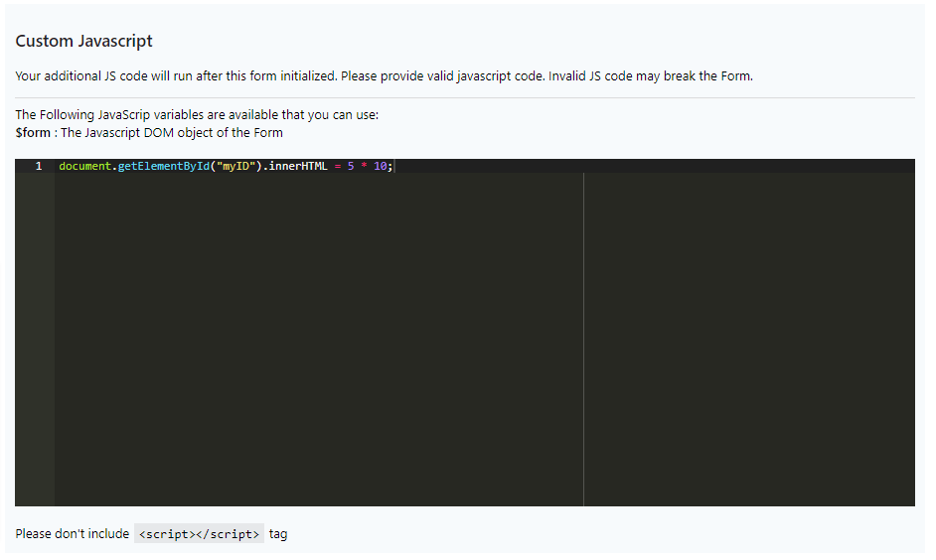Click "The Following JavaScrip variables" text line
Screen dimensions: 936x560
click(x=197, y=115)
